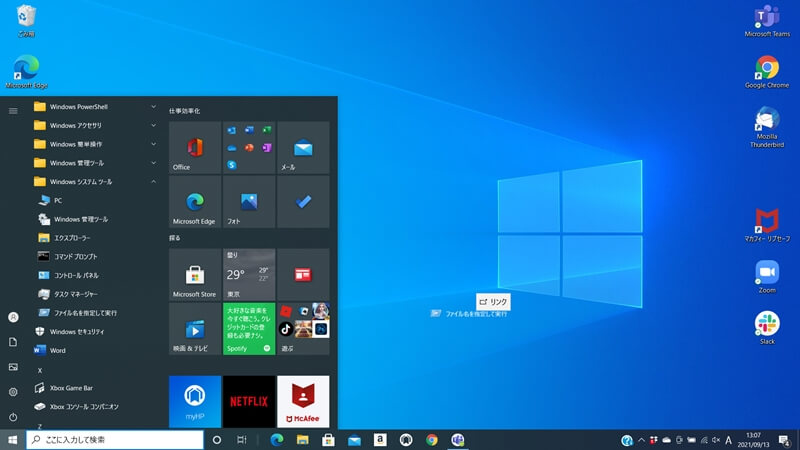Open Windows セキュリティ from the app list

[x=95, y=332]
